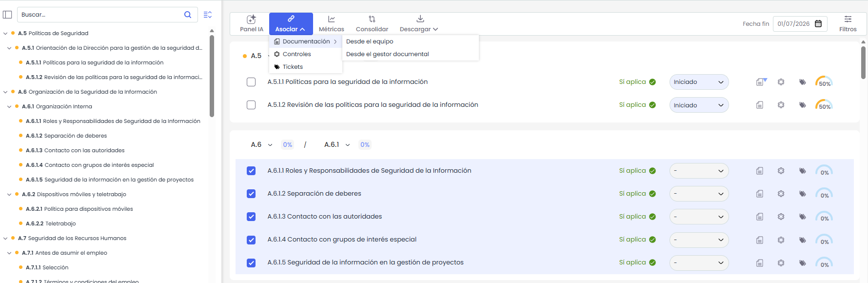Open the Panel IA tool
868x283 pixels.
(251, 23)
